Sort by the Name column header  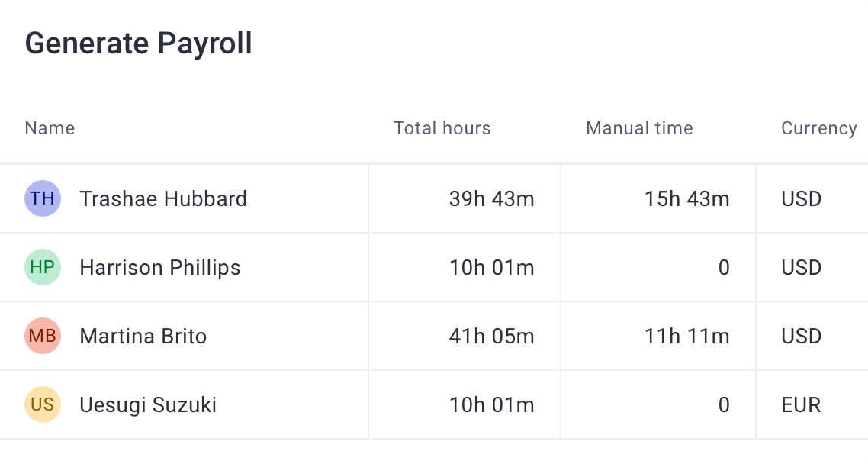pyautogui.click(x=50, y=128)
